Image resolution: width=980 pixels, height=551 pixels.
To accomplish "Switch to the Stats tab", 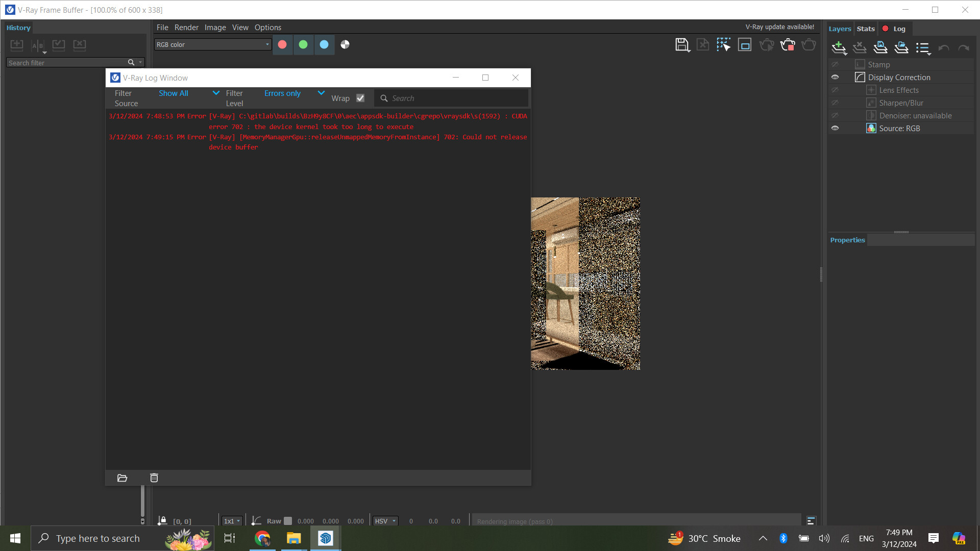I will point(866,29).
